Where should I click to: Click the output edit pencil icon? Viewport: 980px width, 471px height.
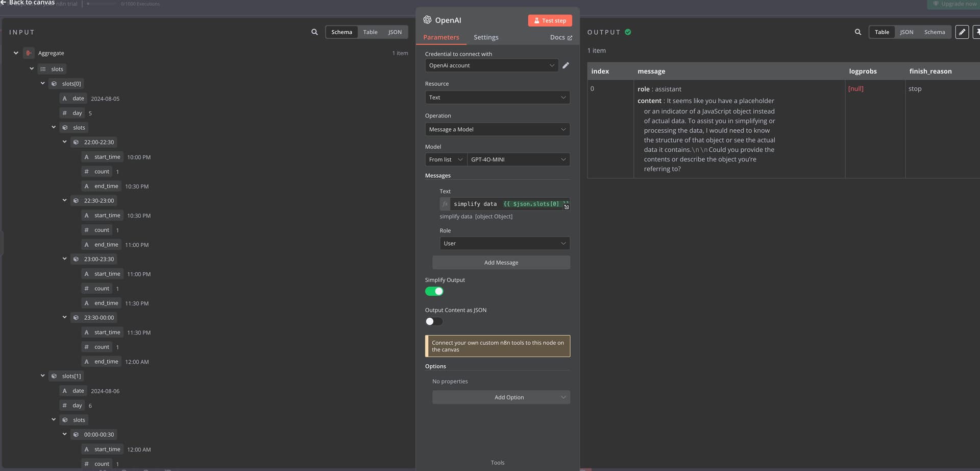pos(962,32)
